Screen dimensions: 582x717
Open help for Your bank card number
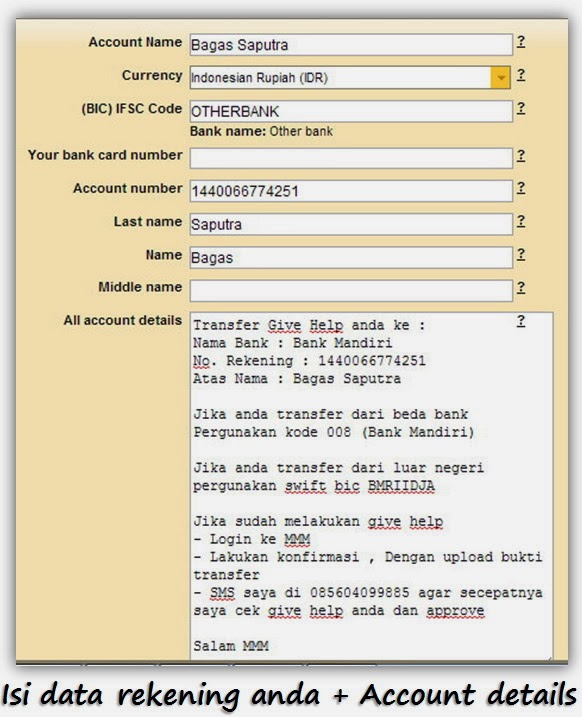[x=521, y=155]
